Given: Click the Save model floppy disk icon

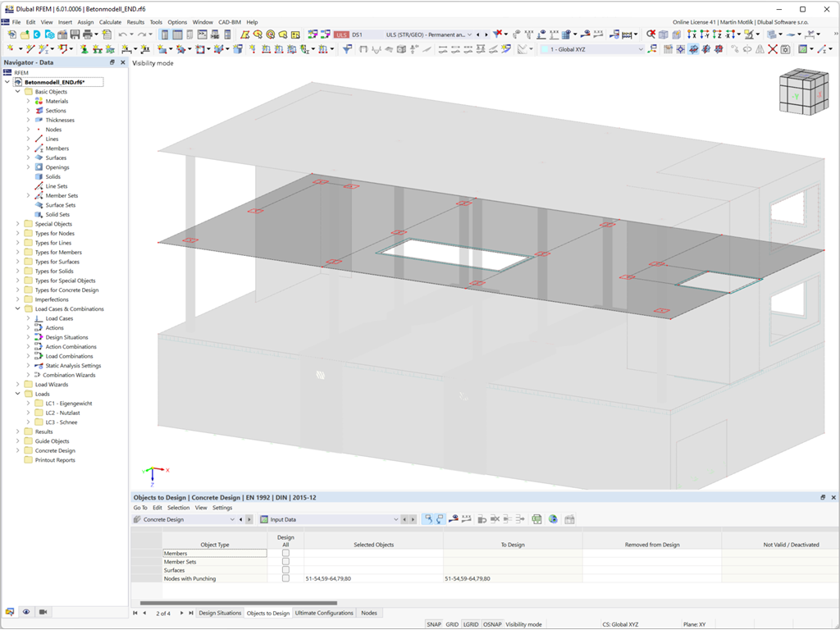Looking at the screenshot, I should [75, 34].
